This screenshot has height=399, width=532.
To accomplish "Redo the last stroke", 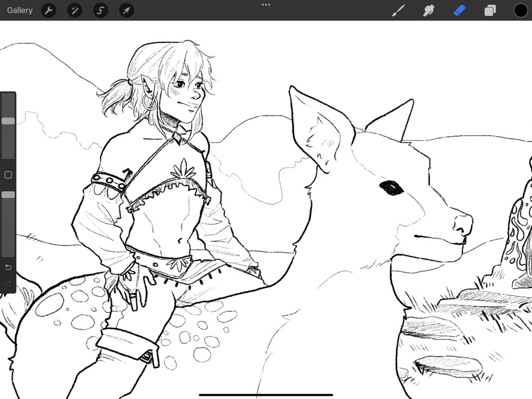I will (x=8, y=284).
